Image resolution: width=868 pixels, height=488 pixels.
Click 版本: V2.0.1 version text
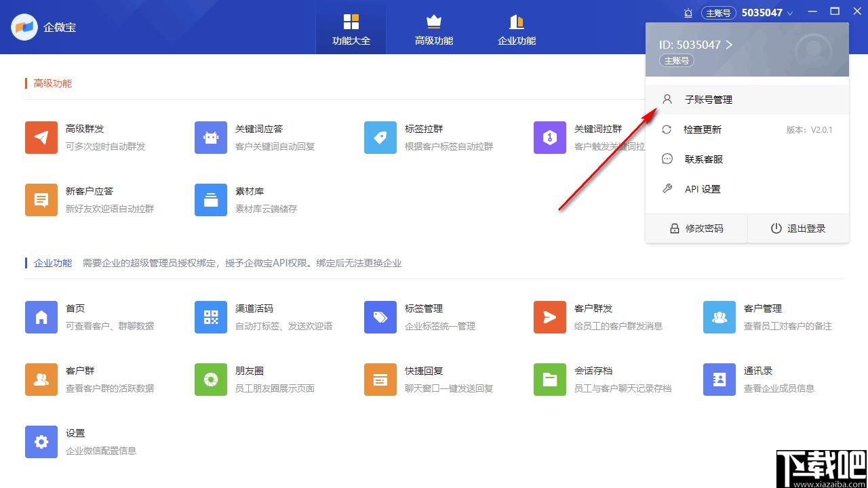click(810, 129)
